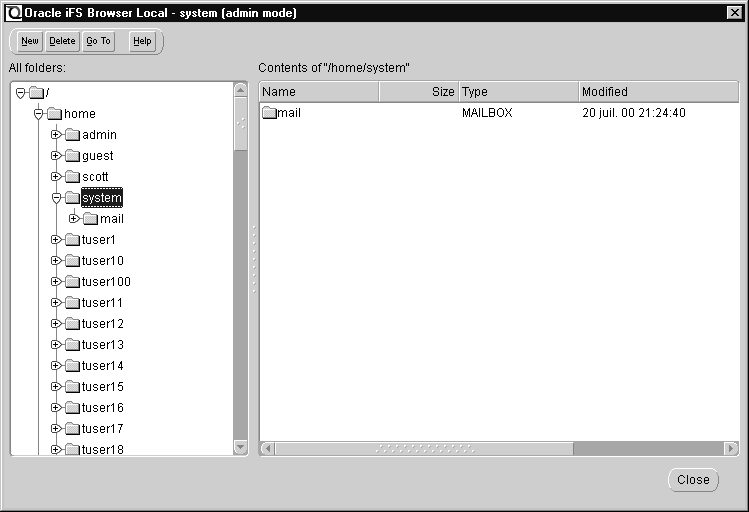Sort contents by Name column header
This screenshot has width=749, height=512.
319,92
